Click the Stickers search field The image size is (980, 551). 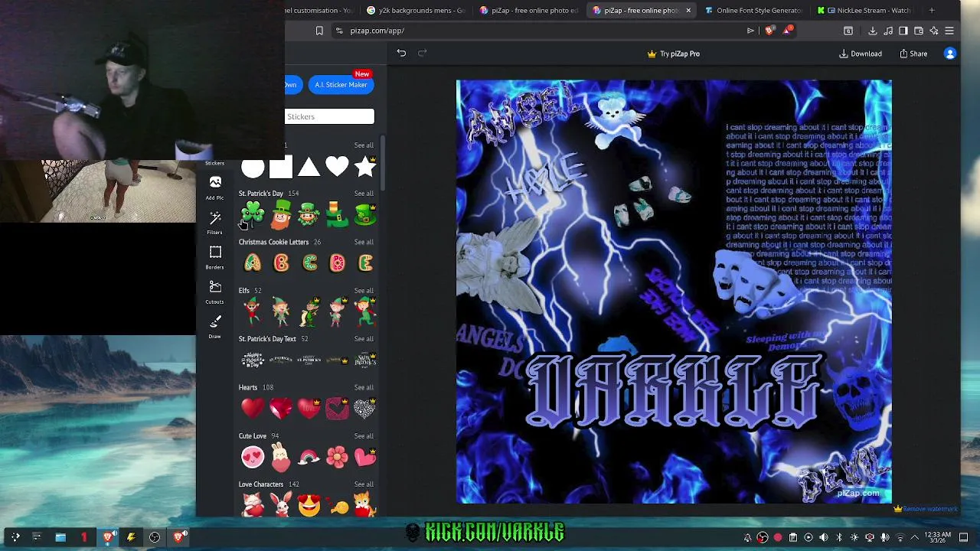330,116
